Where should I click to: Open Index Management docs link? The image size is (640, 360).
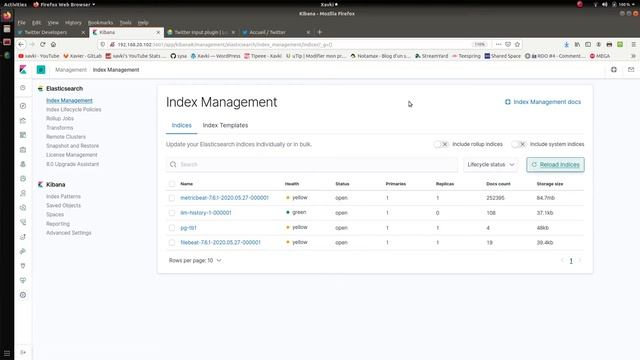(x=542, y=102)
